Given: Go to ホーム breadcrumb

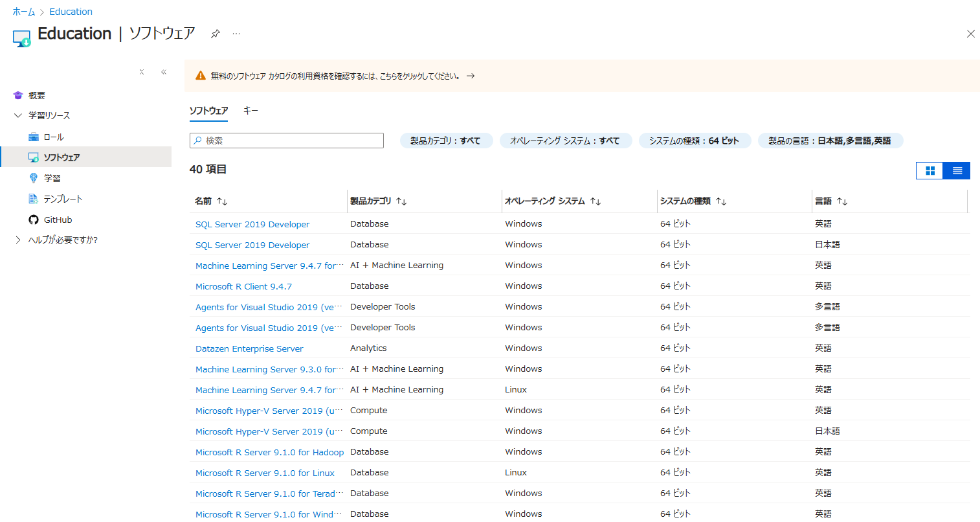Looking at the screenshot, I should [24, 12].
